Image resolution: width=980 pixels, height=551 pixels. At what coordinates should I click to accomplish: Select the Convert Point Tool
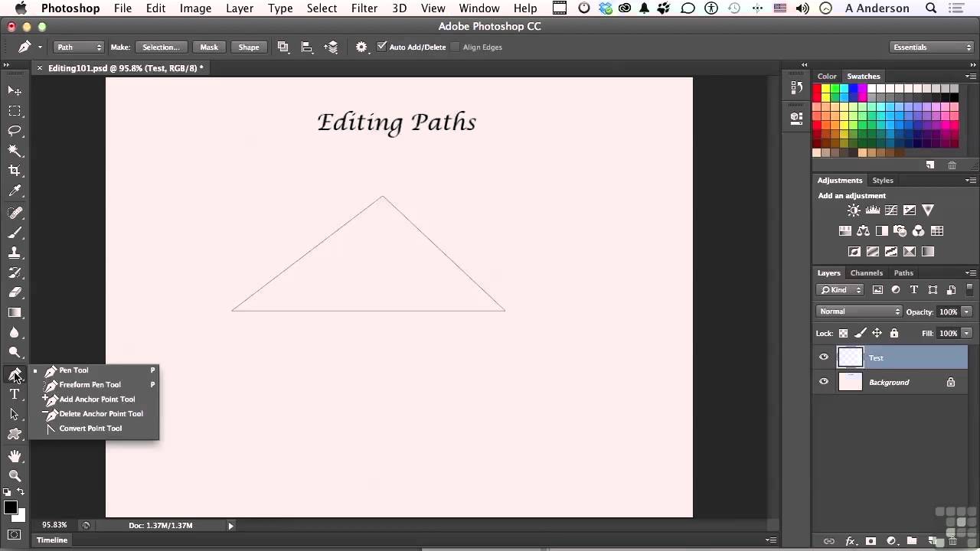tap(90, 428)
